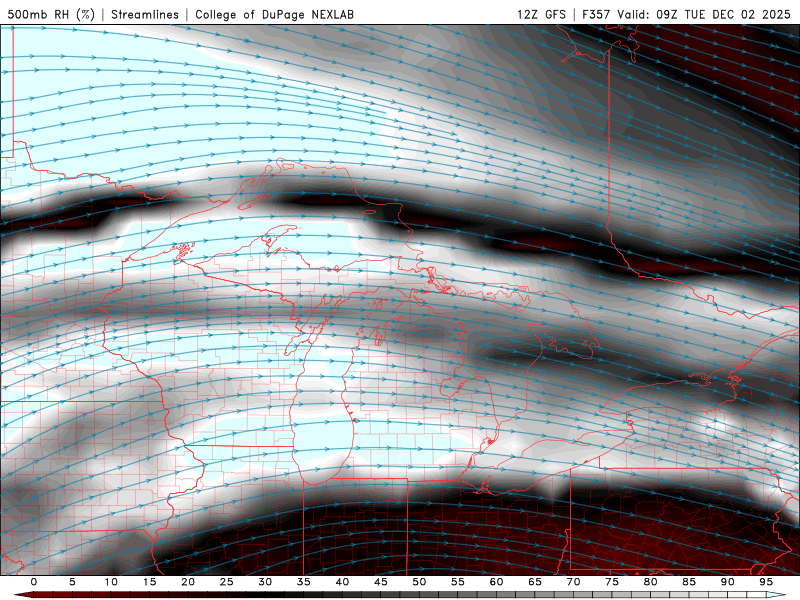Viewport: 800px width, 600px height.
Task: Click the '80' value on the color scale
Action: coord(650,582)
